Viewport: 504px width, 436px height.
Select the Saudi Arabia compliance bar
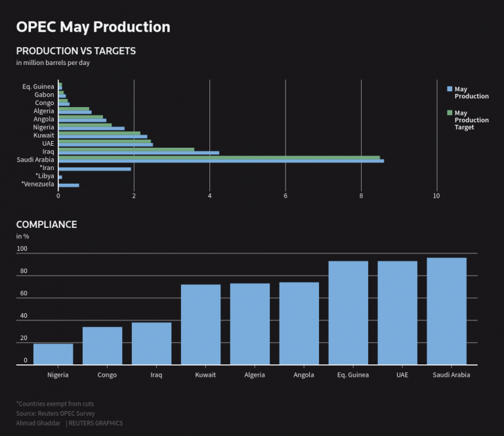tap(446, 311)
